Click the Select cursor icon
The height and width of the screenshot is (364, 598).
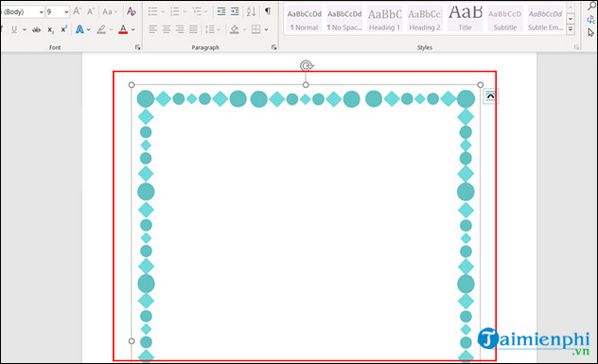(591, 33)
